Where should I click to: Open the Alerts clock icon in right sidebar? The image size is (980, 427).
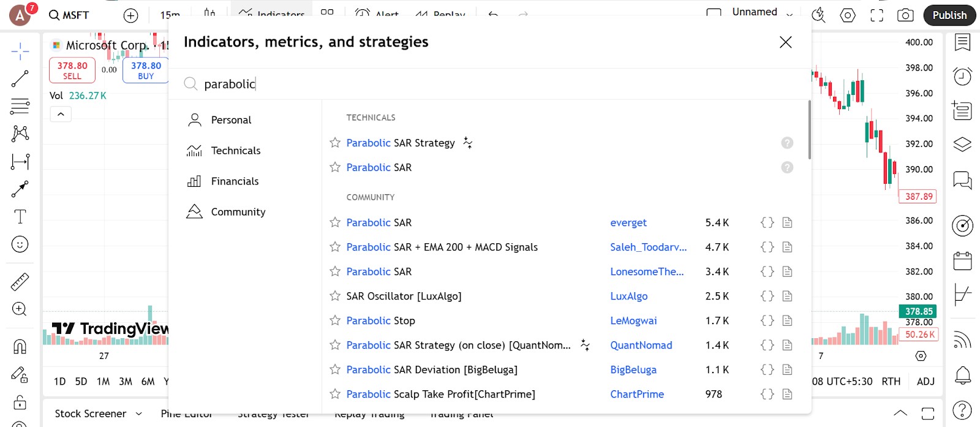coord(962,76)
